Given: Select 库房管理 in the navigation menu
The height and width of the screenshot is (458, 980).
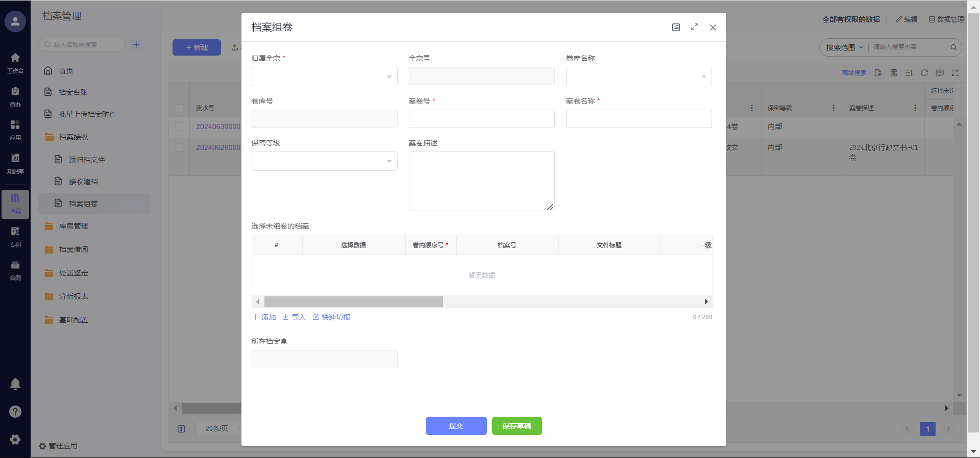Looking at the screenshot, I should click(73, 226).
